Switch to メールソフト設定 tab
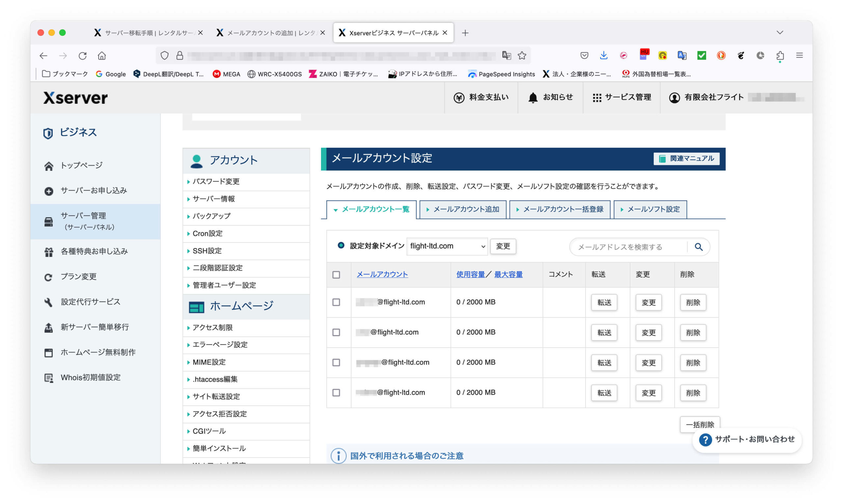This screenshot has height=504, width=843. pos(650,210)
